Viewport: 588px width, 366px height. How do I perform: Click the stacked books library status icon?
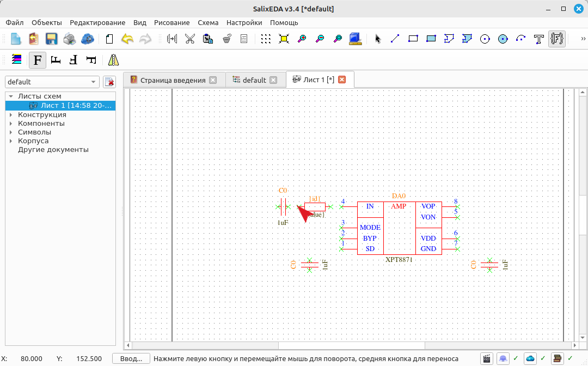tap(558, 358)
